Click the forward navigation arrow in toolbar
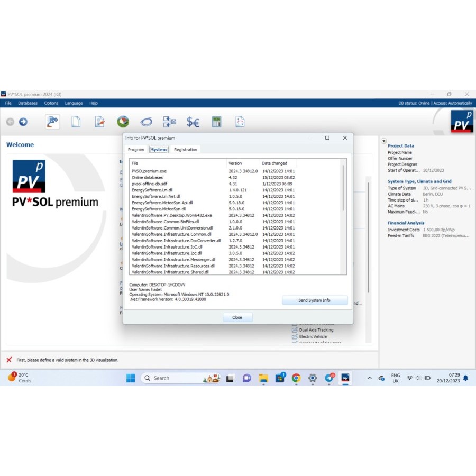Image resolution: width=476 pixels, height=476 pixels. [x=23, y=122]
